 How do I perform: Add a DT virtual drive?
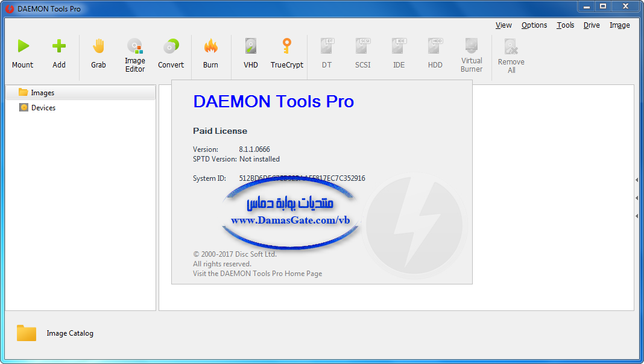point(327,46)
